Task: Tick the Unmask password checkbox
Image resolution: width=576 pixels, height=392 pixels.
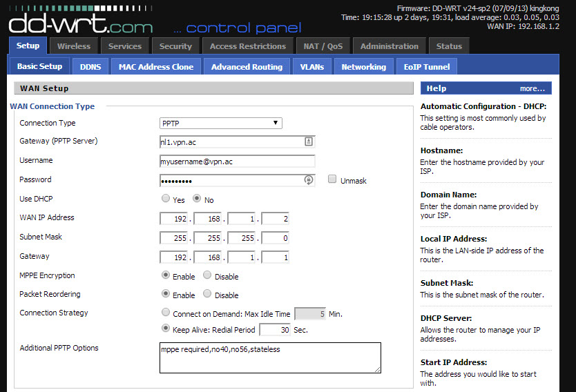Action: pos(332,179)
